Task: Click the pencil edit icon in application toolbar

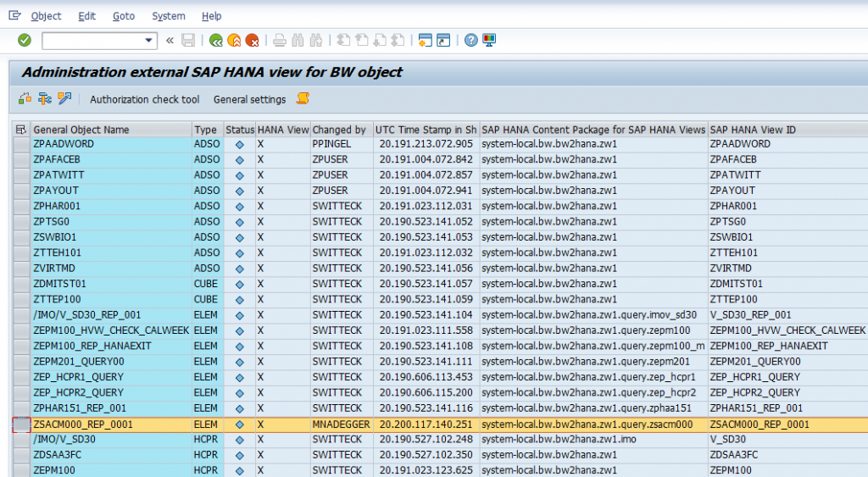Action: [64, 99]
